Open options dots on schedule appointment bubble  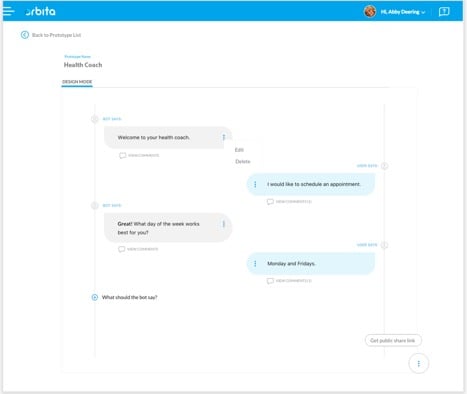(255, 184)
